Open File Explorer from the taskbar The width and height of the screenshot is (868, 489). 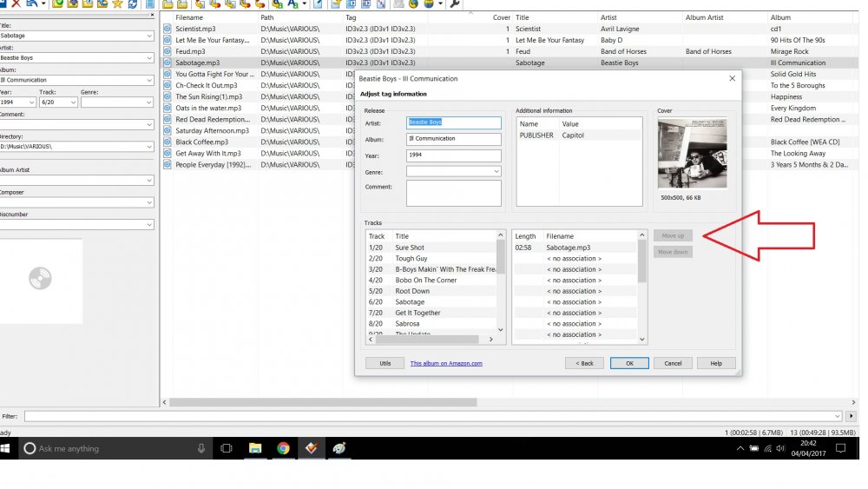point(254,448)
